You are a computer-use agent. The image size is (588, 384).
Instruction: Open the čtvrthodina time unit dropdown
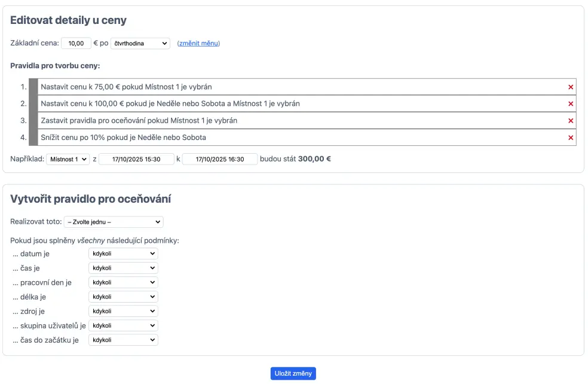tap(140, 44)
